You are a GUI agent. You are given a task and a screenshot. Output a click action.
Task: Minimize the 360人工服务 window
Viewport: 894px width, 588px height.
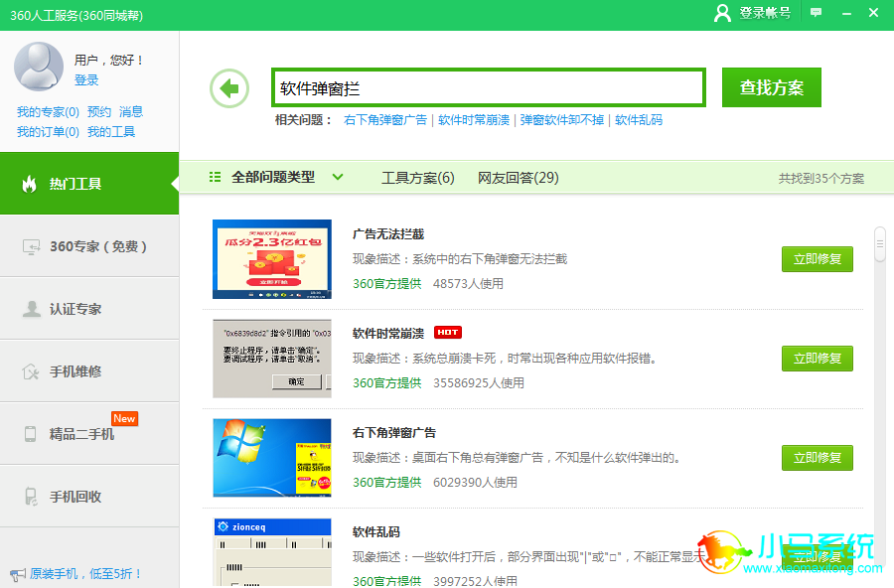(x=846, y=13)
